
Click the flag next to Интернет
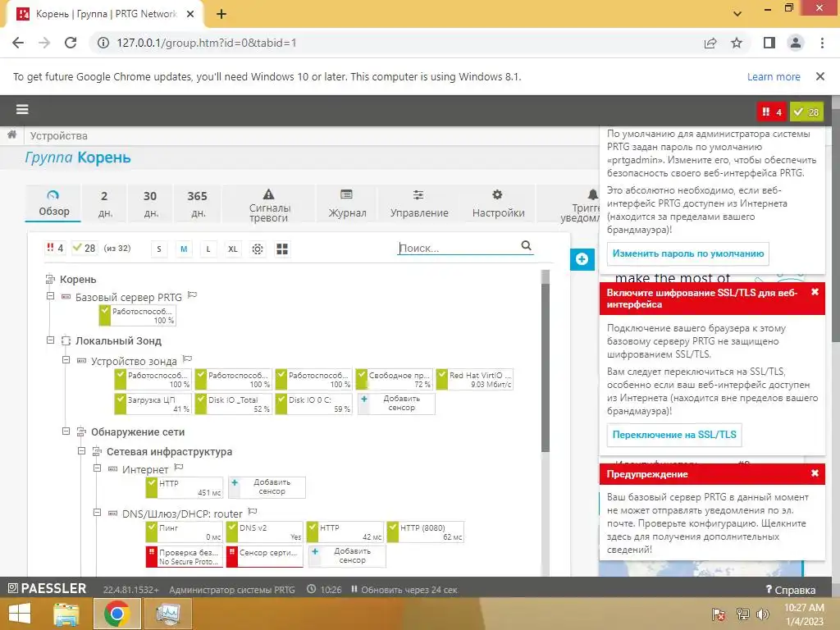click(179, 468)
